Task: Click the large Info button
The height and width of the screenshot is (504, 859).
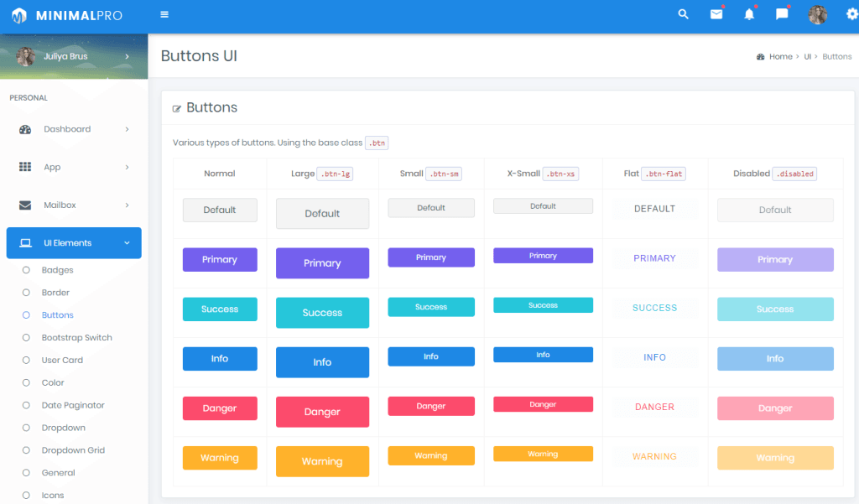Action: click(x=322, y=362)
